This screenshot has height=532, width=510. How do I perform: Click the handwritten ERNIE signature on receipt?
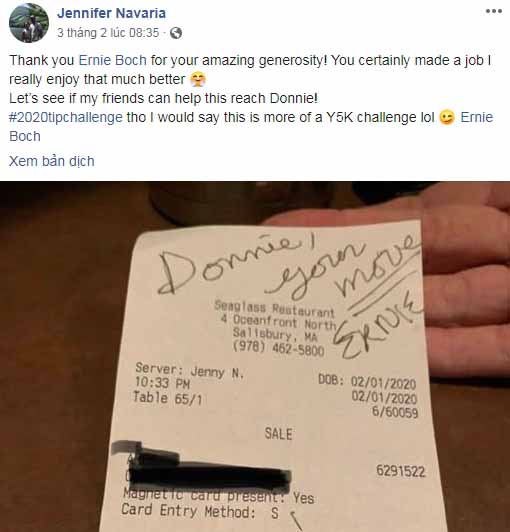(x=378, y=324)
